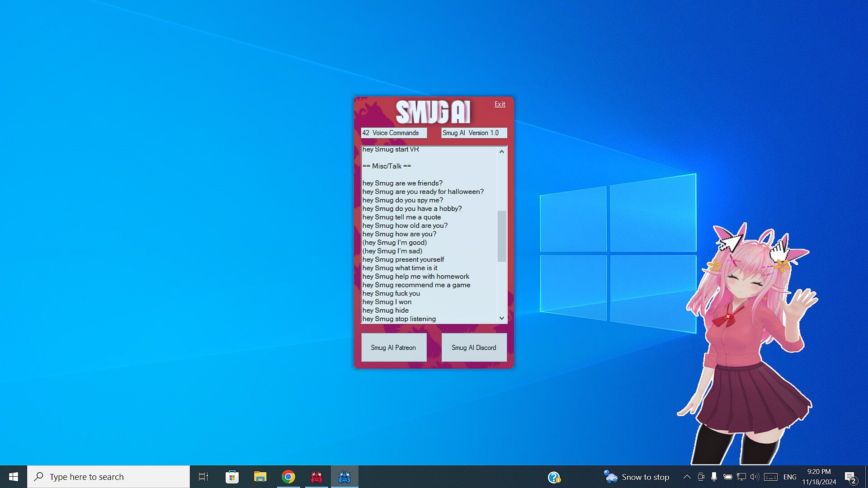
Task: Open the red Smug AI taskbar icon
Action: pyautogui.click(x=316, y=477)
